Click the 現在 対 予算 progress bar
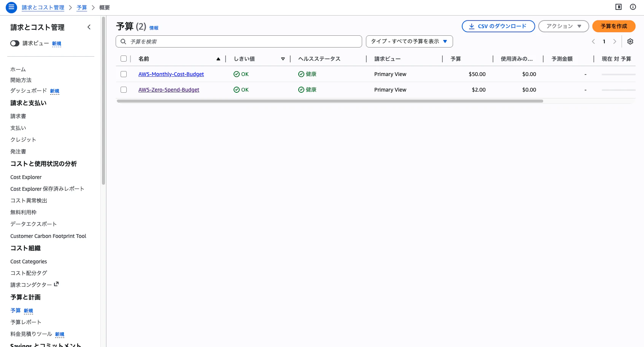The image size is (644, 347). click(x=618, y=74)
